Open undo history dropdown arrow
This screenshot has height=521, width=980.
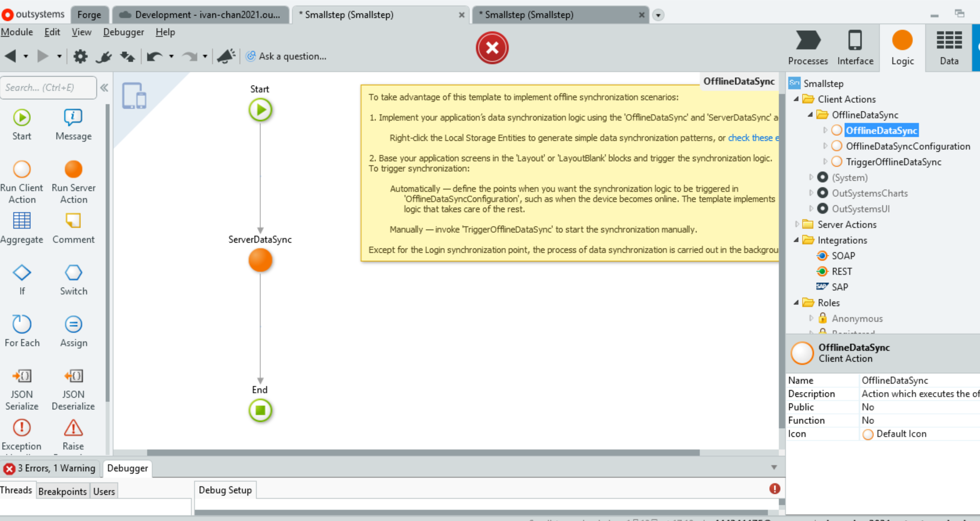point(171,56)
